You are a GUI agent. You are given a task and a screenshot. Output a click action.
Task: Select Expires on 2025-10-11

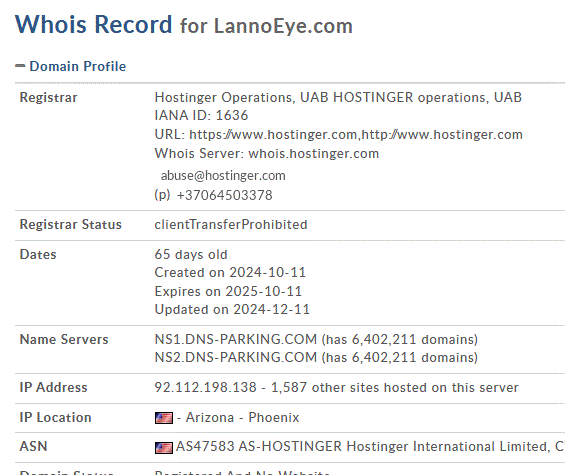228,291
